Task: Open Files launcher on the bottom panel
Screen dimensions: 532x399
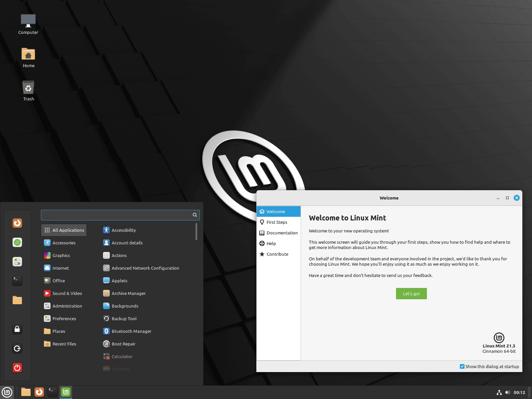Action: coord(26,392)
